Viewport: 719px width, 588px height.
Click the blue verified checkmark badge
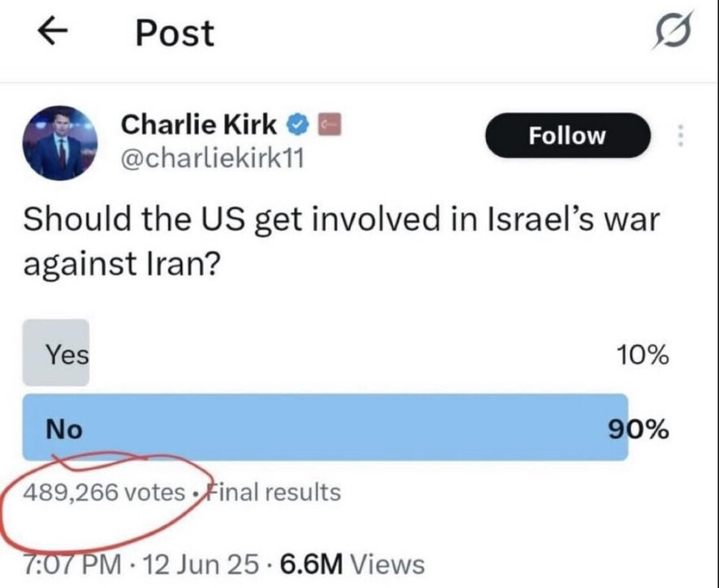pyautogui.click(x=299, y=124)
